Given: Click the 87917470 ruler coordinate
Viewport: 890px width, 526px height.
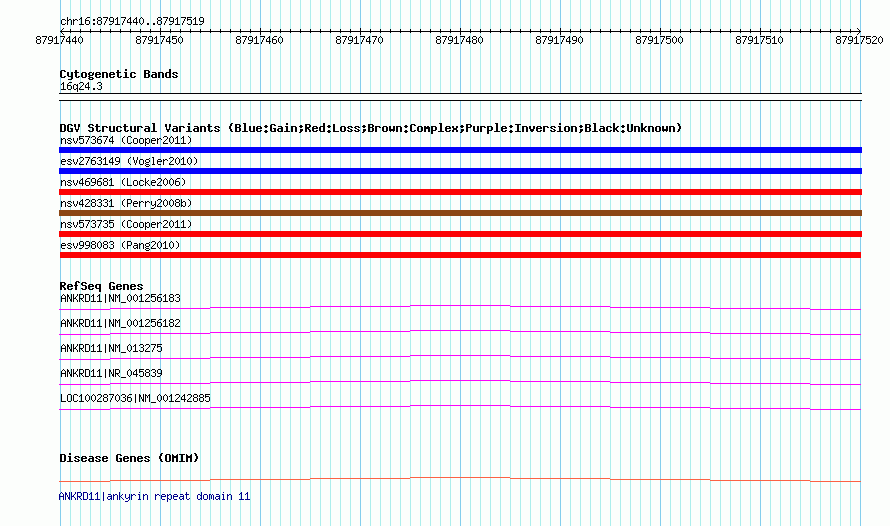Looking at the screenshot, I should (359, 40).
